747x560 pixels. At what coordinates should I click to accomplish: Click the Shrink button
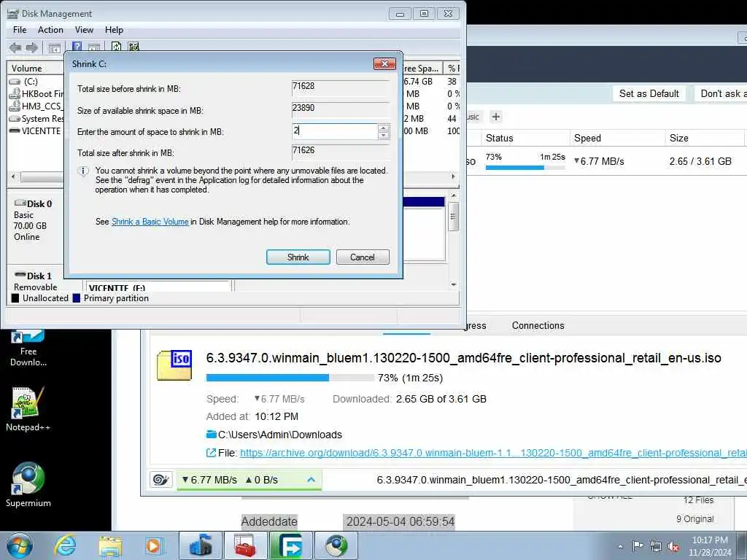(x=298, y=257)
